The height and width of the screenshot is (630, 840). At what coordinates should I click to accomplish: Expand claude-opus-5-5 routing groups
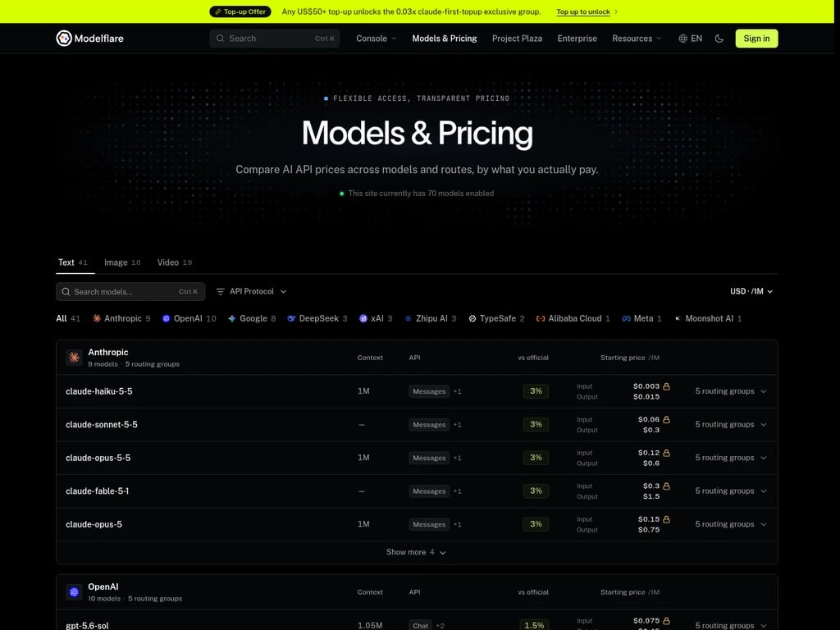click(731, 458)
